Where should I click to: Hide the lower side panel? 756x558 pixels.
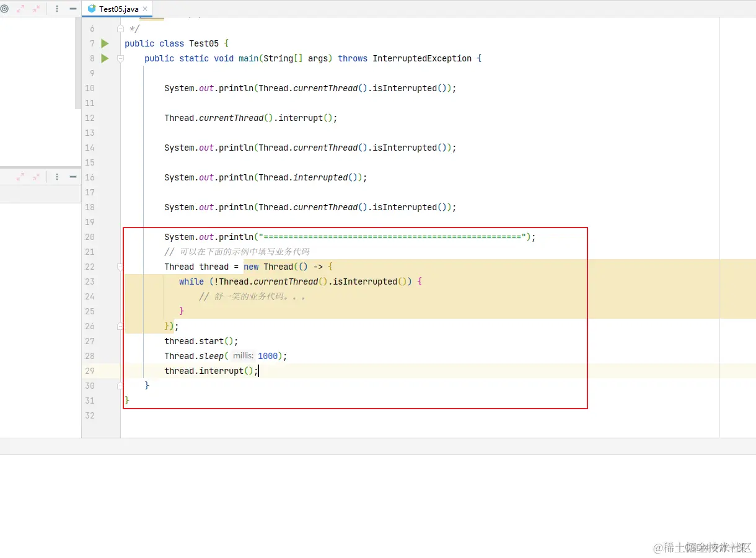(73, 177)
